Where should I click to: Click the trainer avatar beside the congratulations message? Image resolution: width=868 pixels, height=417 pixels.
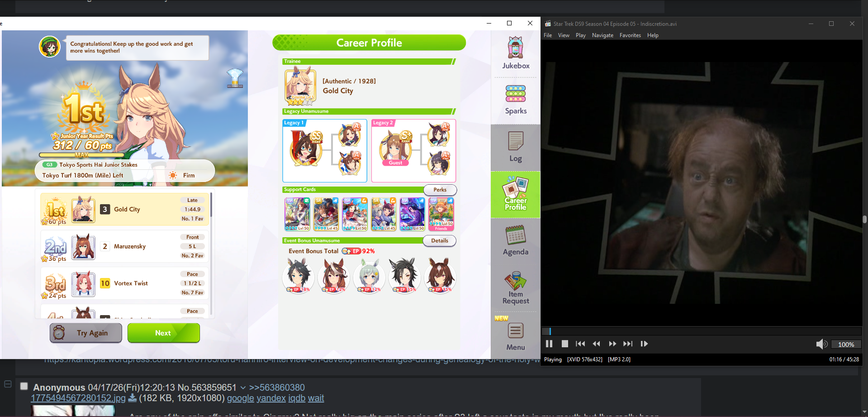tap(50, 47)
